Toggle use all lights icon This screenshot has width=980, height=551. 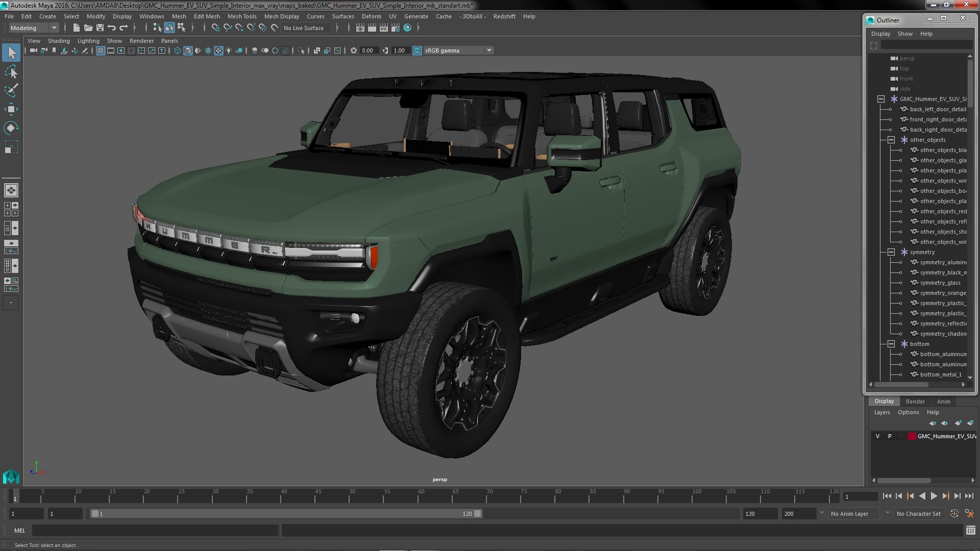pos(229,51)
